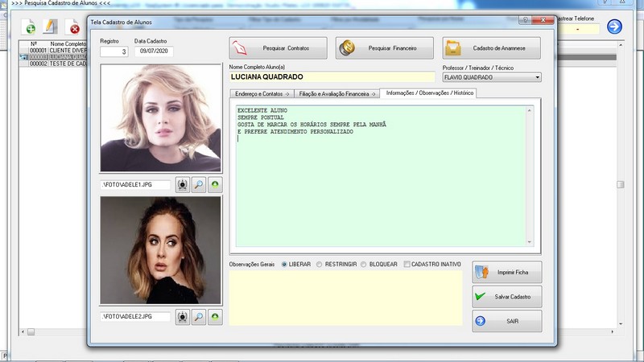Click Pesquisa window horizontal scrollbar right arrow
The height and width of the screenshot is (362, 644).
pos(613,331)
